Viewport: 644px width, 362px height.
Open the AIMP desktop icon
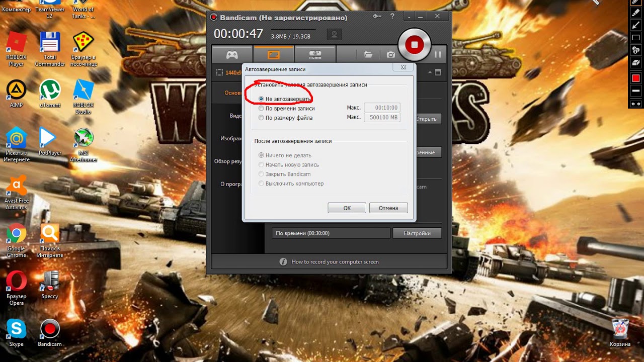click(16, 94)
